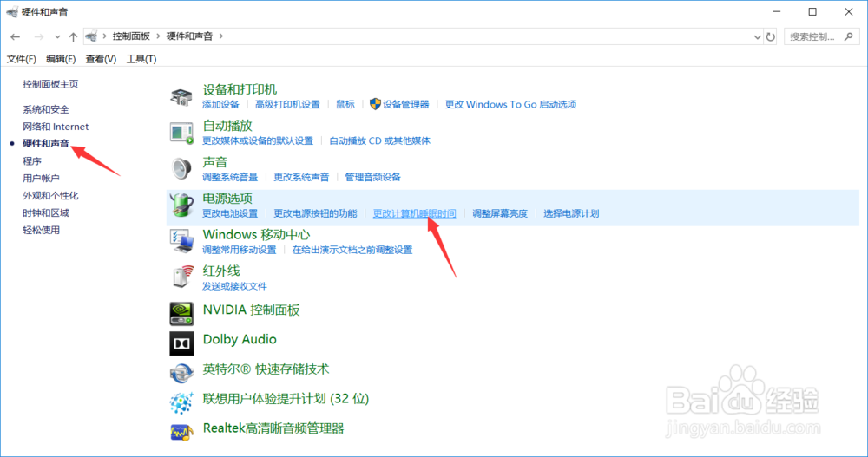Expand the chevron after 控制面板 in the breadcrumb
Image resolution: width=868 pixels, height=457 pixels.
(158, 36)
